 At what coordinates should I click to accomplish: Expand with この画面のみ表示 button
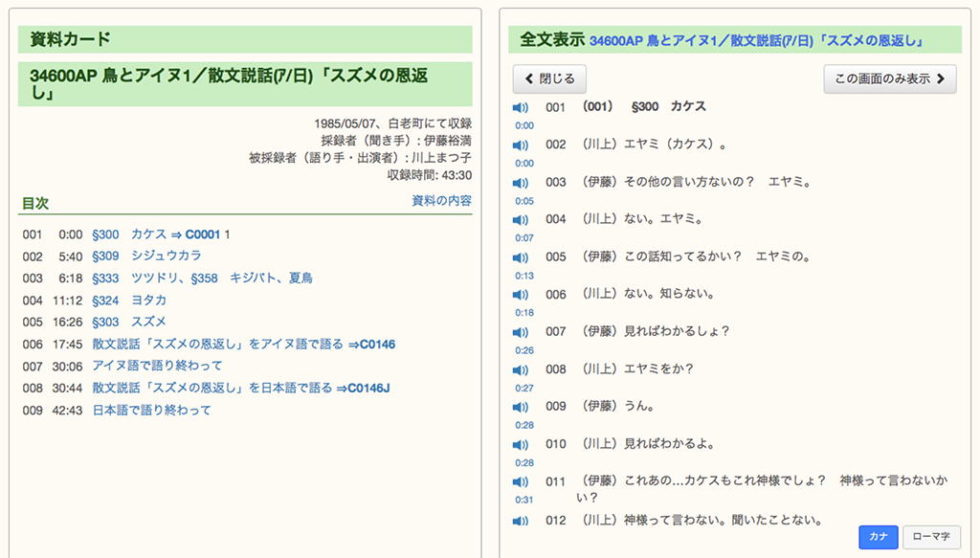click(889, 78)
